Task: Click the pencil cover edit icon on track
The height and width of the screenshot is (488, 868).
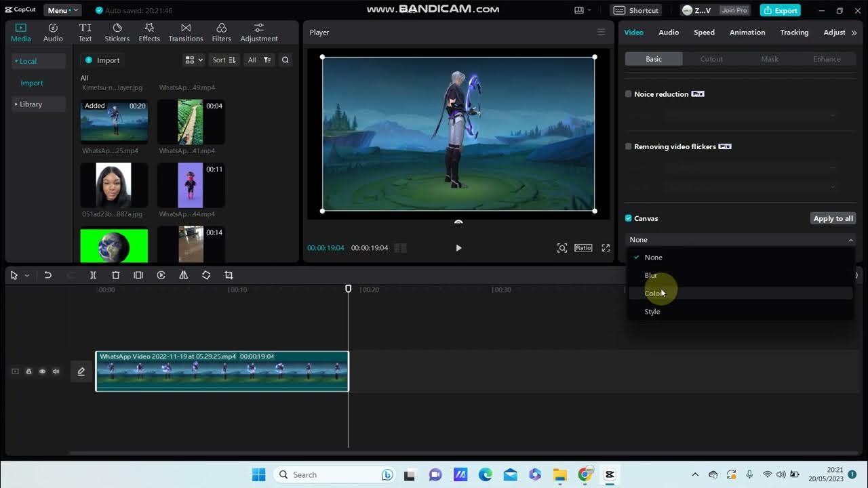Action: [81, 371]
